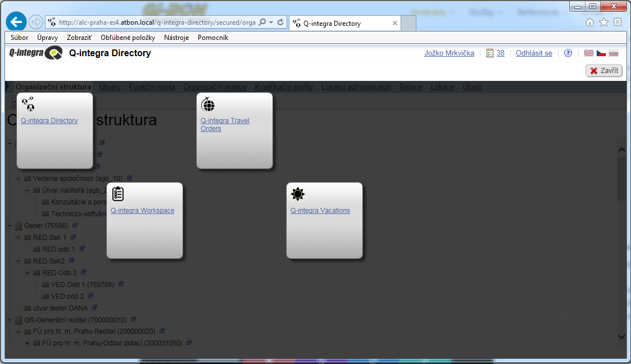Open the Nástroje menu

pos(176,38)
